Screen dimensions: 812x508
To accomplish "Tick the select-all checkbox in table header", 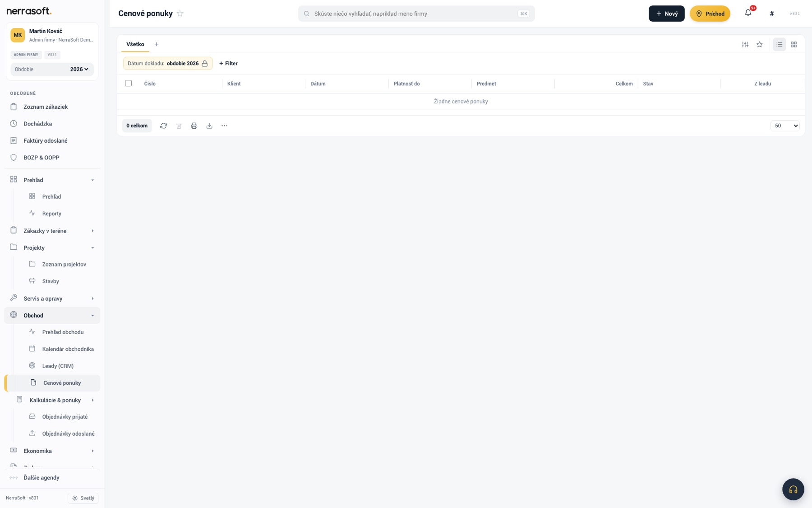I will click(129, 84).
